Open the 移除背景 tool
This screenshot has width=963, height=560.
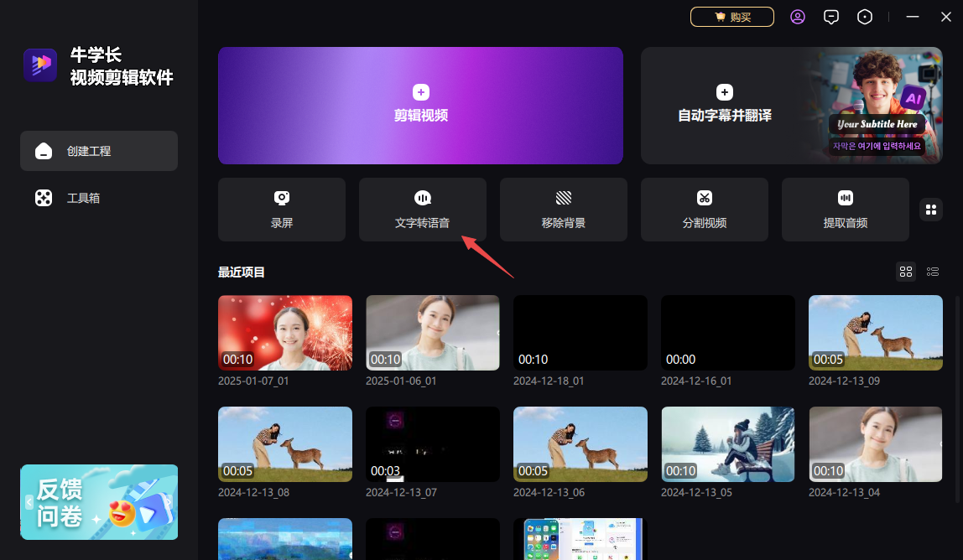(564, 210)
